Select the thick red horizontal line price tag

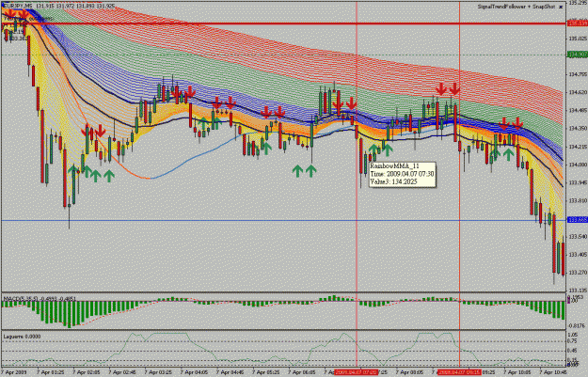(578, 24)
